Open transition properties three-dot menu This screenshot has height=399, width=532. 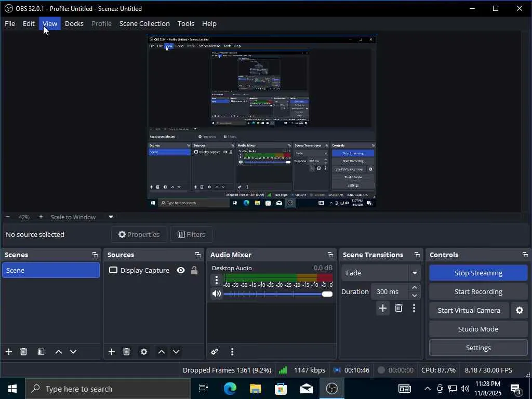click(x=414, y=308)
